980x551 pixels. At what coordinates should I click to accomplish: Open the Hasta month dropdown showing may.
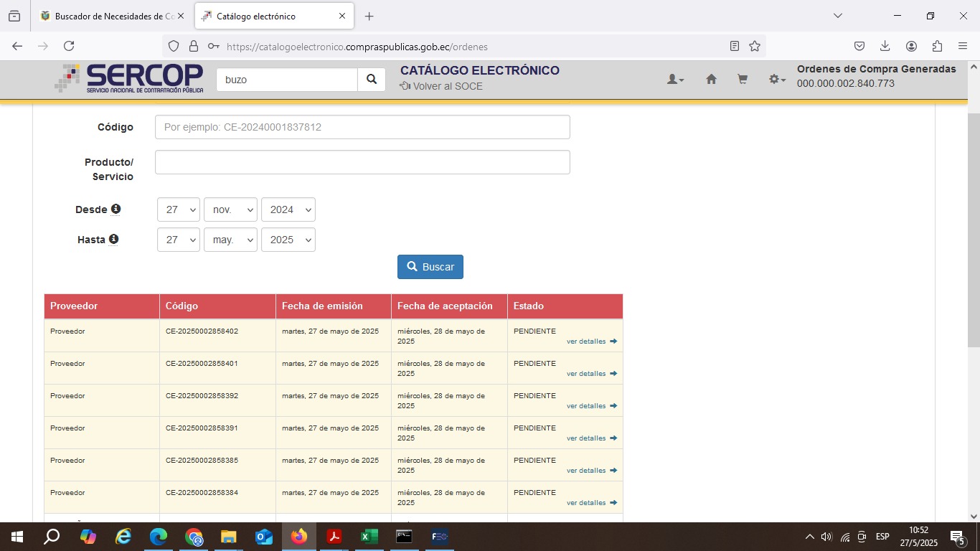click(230, 240)
